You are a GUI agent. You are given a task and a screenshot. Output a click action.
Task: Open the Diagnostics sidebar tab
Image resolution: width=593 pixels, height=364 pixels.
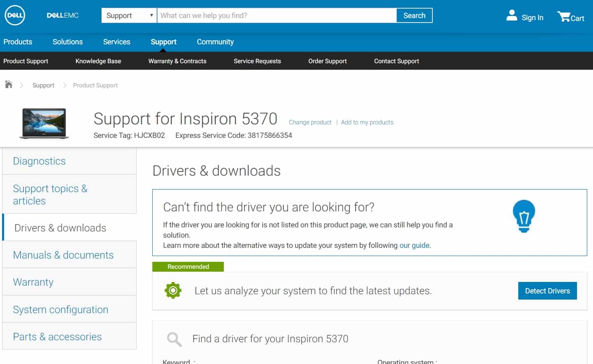tap(69, 161)
